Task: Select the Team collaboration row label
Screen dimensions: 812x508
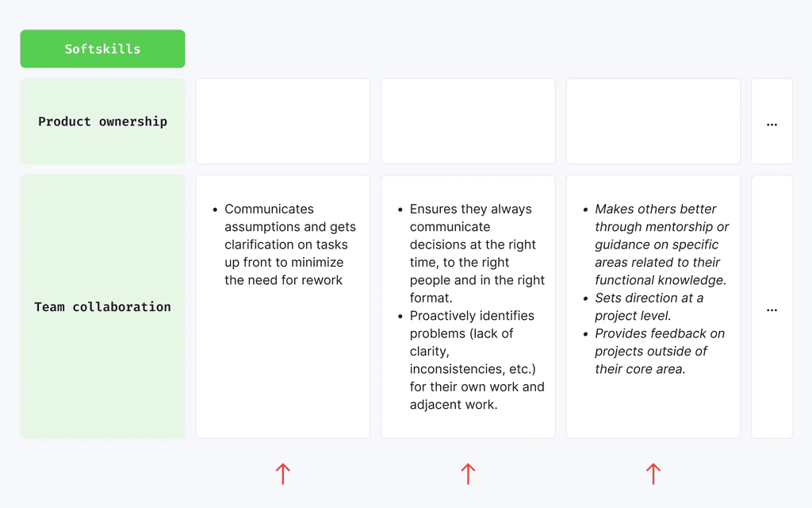Action: coord(102,307)
